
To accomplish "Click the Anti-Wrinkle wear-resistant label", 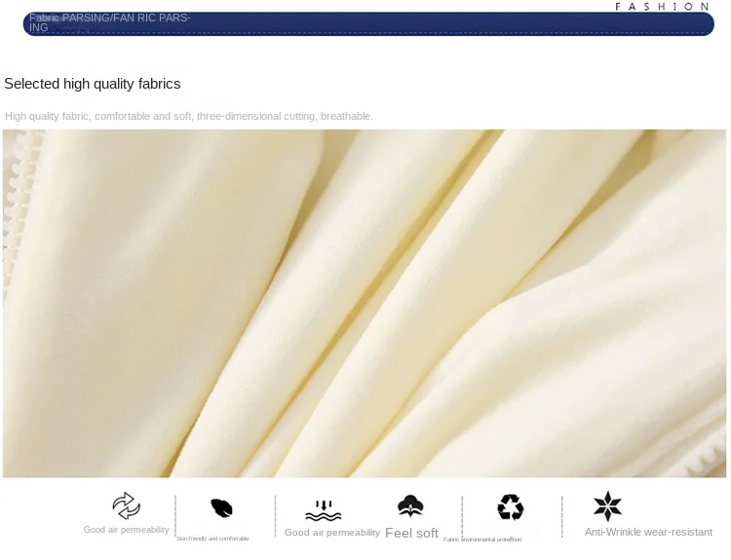I will (648, 532).
